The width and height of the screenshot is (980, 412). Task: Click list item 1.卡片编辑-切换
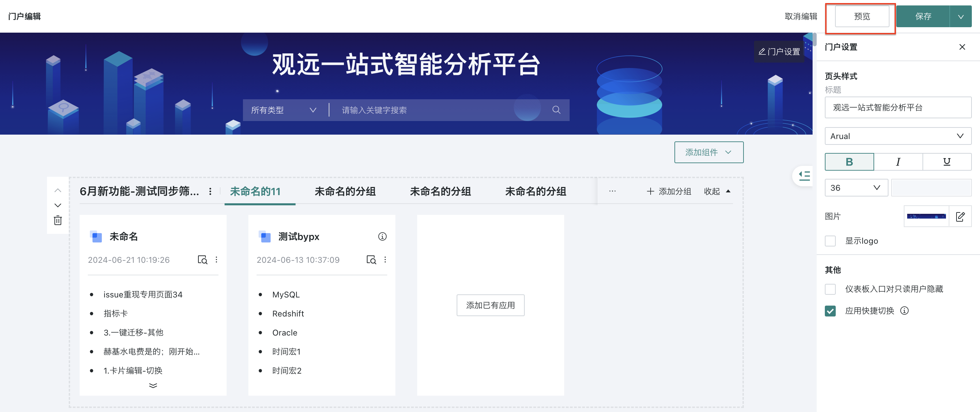pyautogui.click(x=133, y=371)
